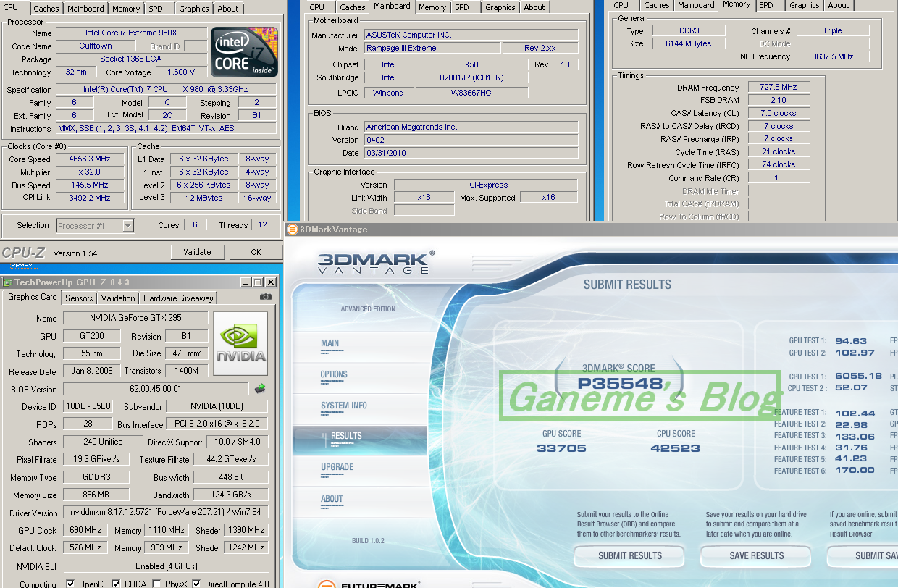The image size is (898, 588).
Task: Click the GPU name field NVIDIA GeForce GTX 295
Action: 135,318
